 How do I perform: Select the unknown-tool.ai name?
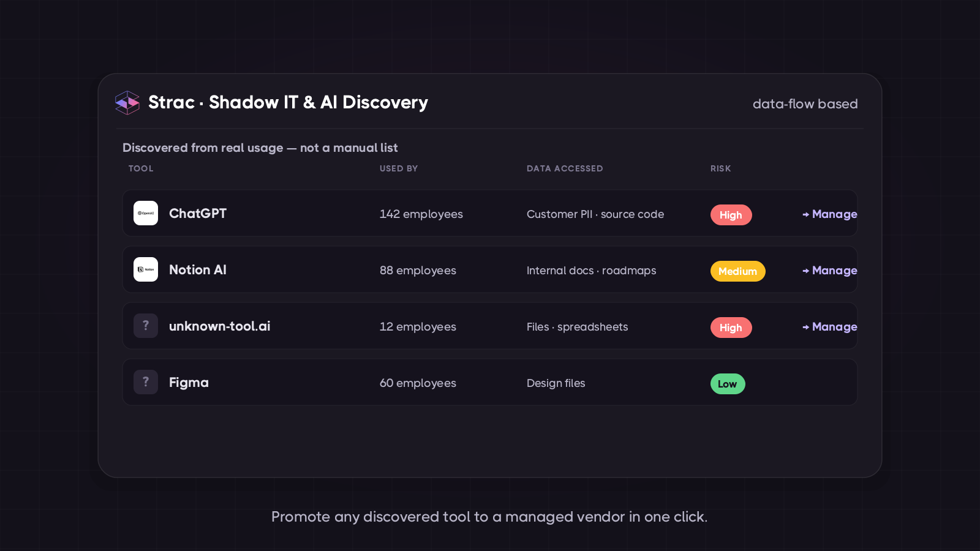tap(220, 326)
